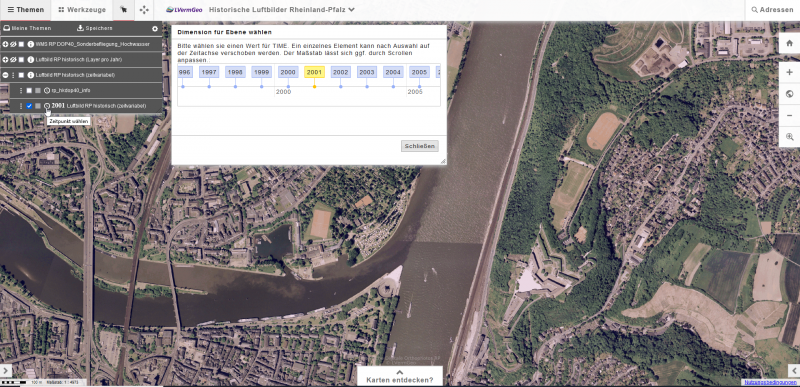This screenshot has height=387, width=800.
Task: Enable the rp_hkdop40_info layer checkbox
Action: click(29, 90)
